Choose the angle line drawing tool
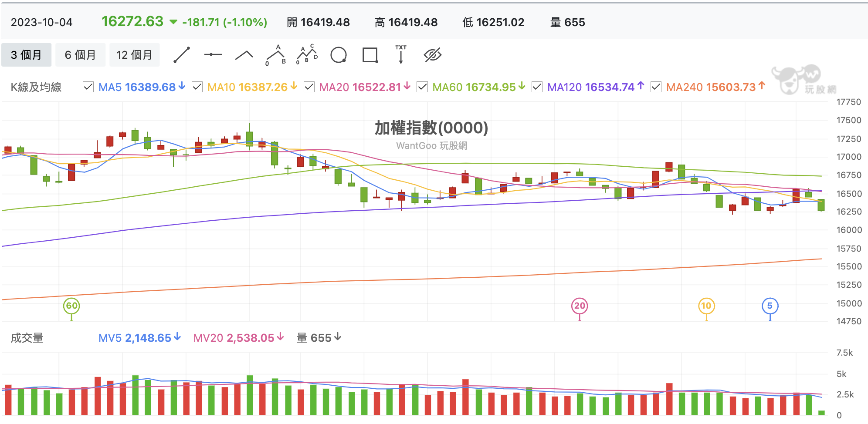 244,55
